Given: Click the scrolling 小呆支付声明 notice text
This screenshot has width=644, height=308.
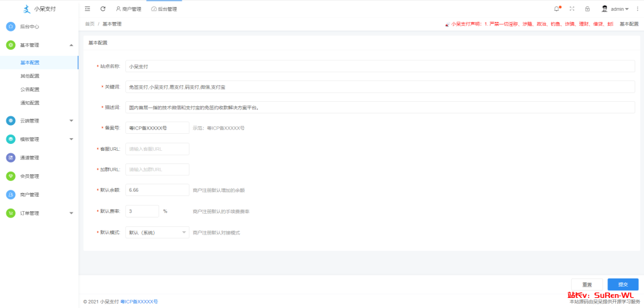Looking at the screenshot, I should coord(532,25).
